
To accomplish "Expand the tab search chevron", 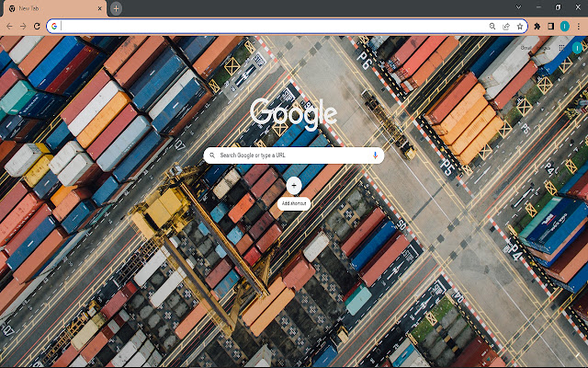I will pyautogui.click(x=518, y=7).
